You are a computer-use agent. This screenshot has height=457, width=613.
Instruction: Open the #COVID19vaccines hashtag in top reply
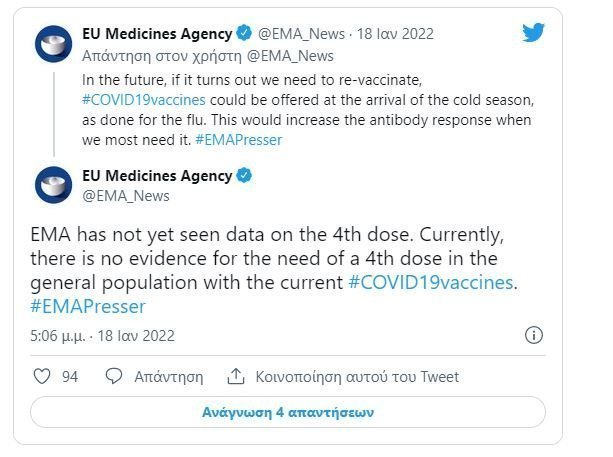[143, 100]
